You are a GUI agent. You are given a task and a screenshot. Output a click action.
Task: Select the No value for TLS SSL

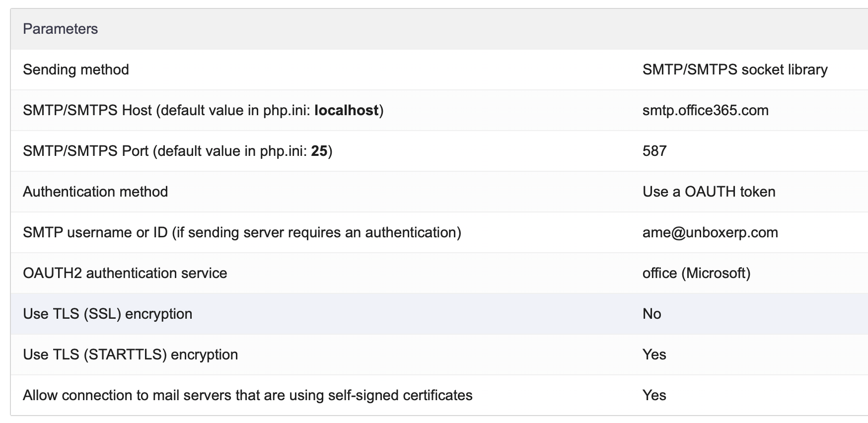[x=651, y=314]
